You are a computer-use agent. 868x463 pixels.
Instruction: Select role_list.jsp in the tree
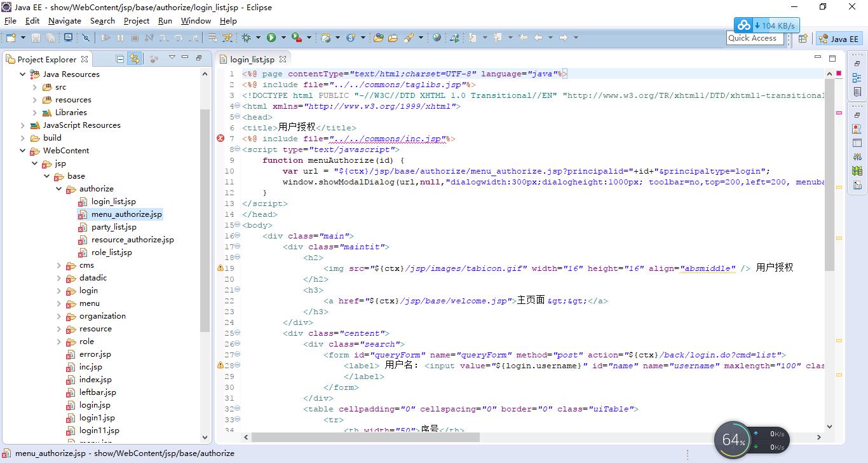click(x=112, y=252)
